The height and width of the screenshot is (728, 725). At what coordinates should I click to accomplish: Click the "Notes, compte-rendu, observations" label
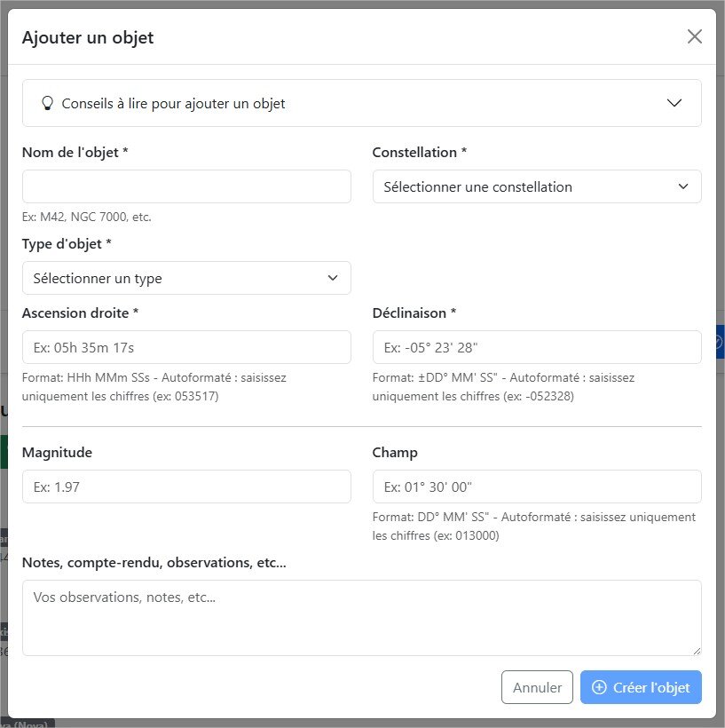[154, 562]
